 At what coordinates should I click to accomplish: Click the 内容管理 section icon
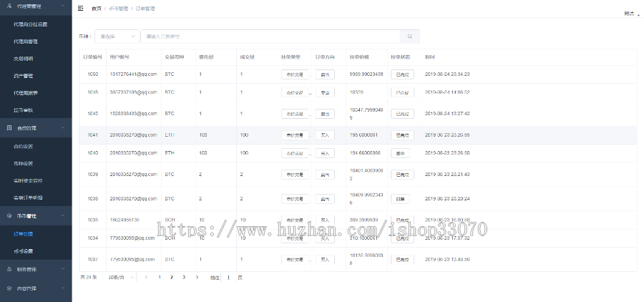pos(9,288)
